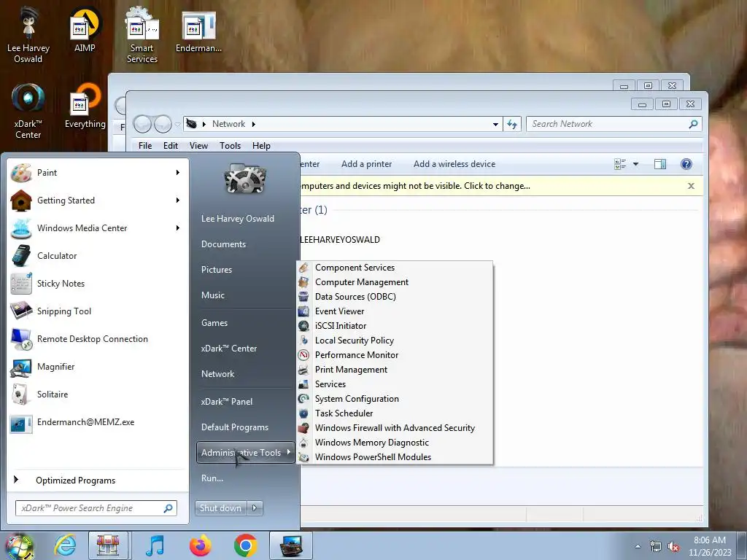The width and height of the screenshot is (747, 560).
Task: Open Computer Management
Action: click(x=395, y=282)
